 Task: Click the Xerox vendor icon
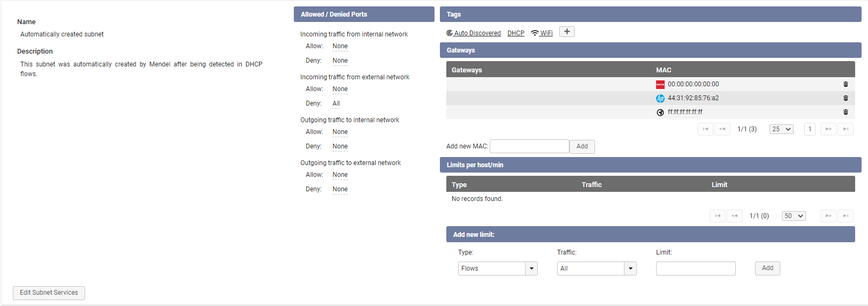tap(660, 85)
